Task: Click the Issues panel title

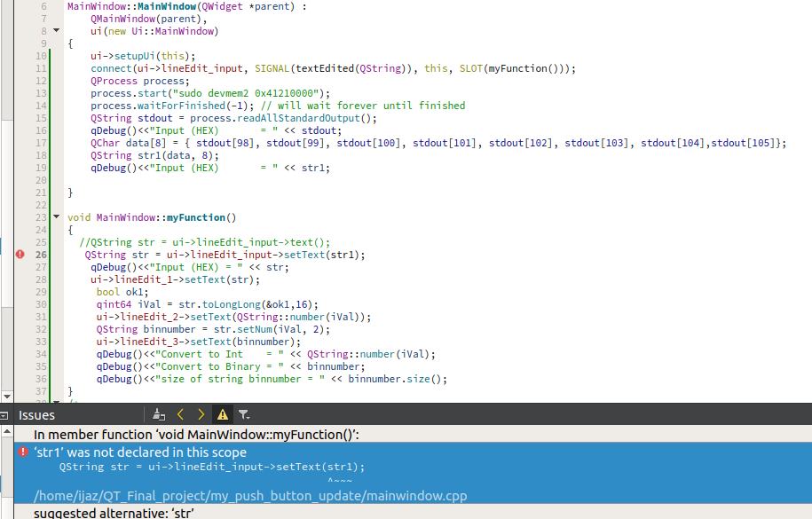Action: coord(36,415)
